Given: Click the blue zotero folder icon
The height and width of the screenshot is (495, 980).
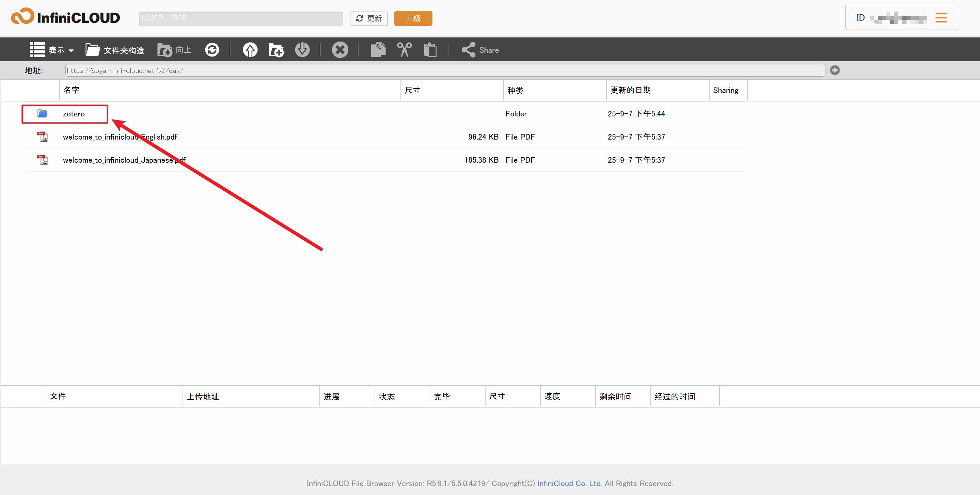Looking at the screenshot, I should (42, 113).
